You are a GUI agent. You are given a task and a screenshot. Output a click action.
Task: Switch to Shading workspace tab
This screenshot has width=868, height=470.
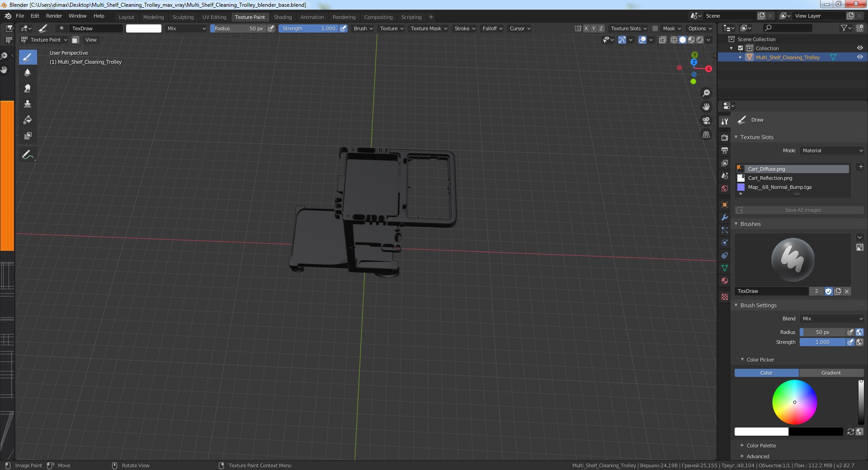283,17
